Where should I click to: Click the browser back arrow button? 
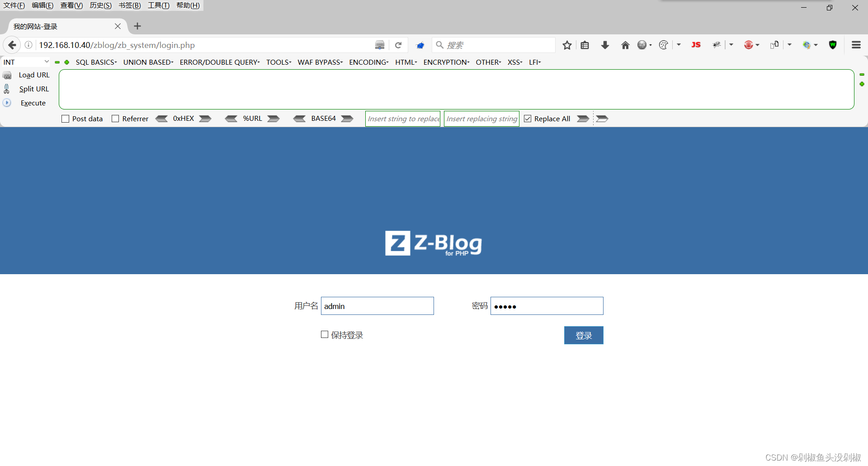pos(12,45)
